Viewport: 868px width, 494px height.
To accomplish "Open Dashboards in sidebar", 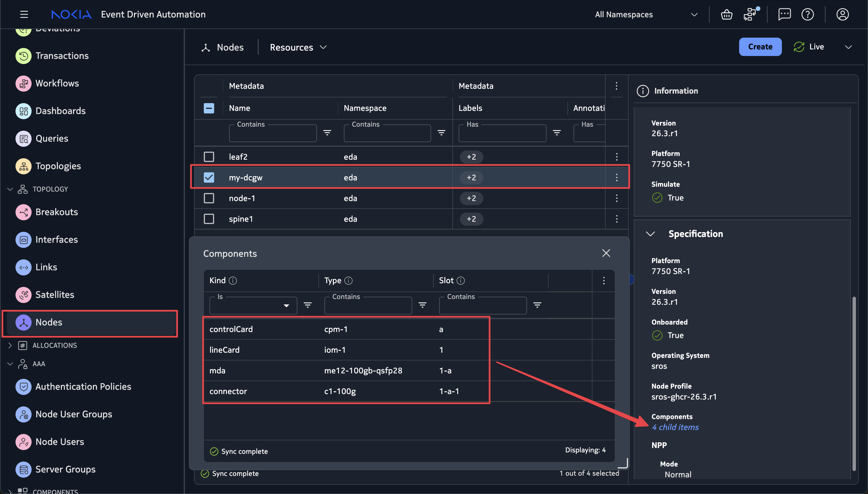I will coord(60,111).
